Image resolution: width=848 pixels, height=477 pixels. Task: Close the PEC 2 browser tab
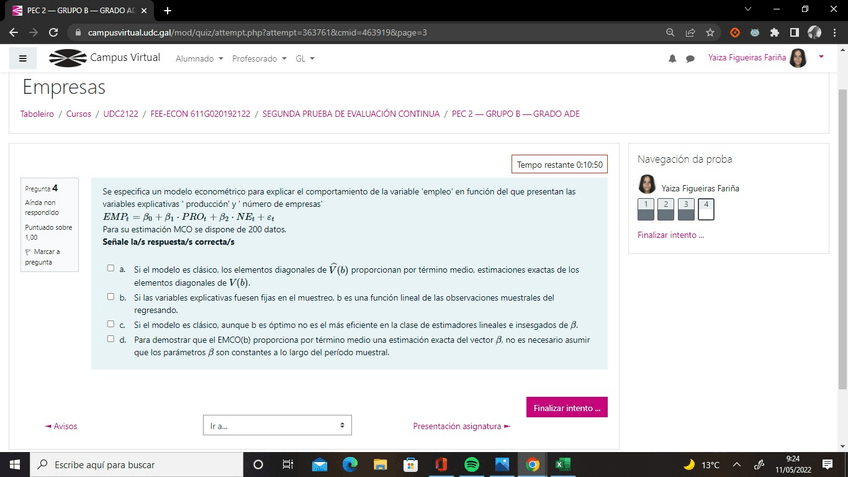pyautogui.click(x=144, y=10)
